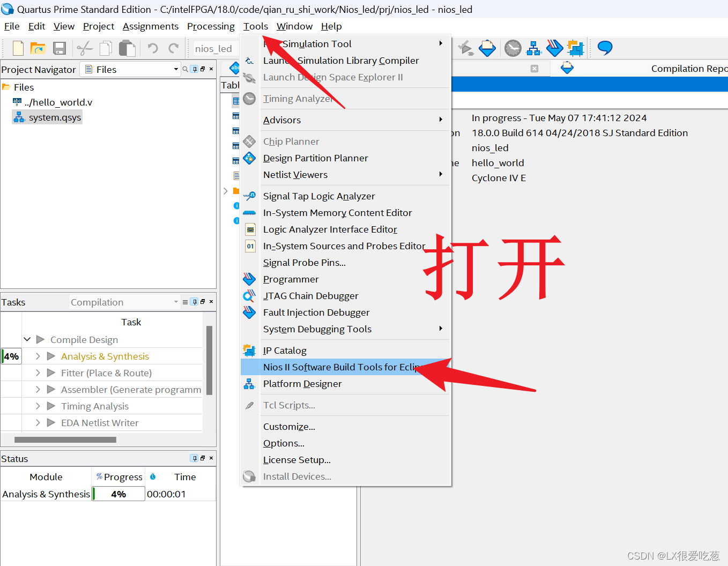Close the Tasks panel

tap(211, 302)
